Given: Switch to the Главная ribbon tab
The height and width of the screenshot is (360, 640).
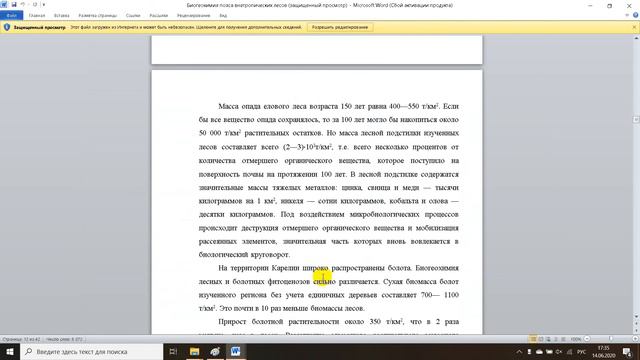Looking at the screenshot, I should (37, 16).
